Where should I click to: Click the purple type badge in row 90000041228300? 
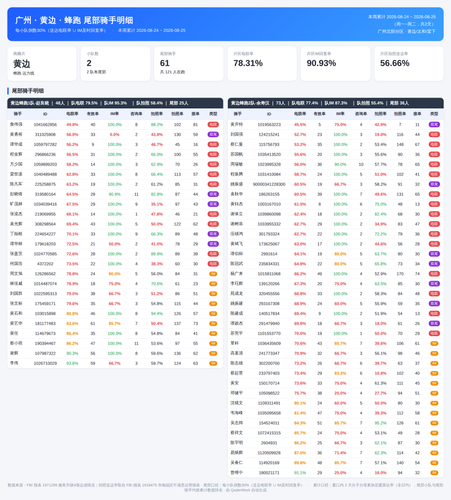click(434, 184)
